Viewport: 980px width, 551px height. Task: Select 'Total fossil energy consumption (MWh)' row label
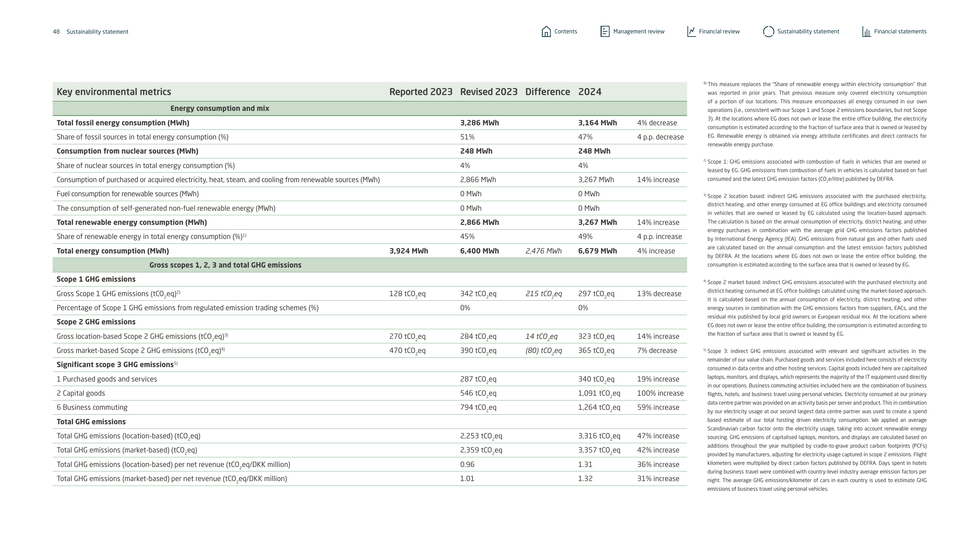(x=123, y=123)
